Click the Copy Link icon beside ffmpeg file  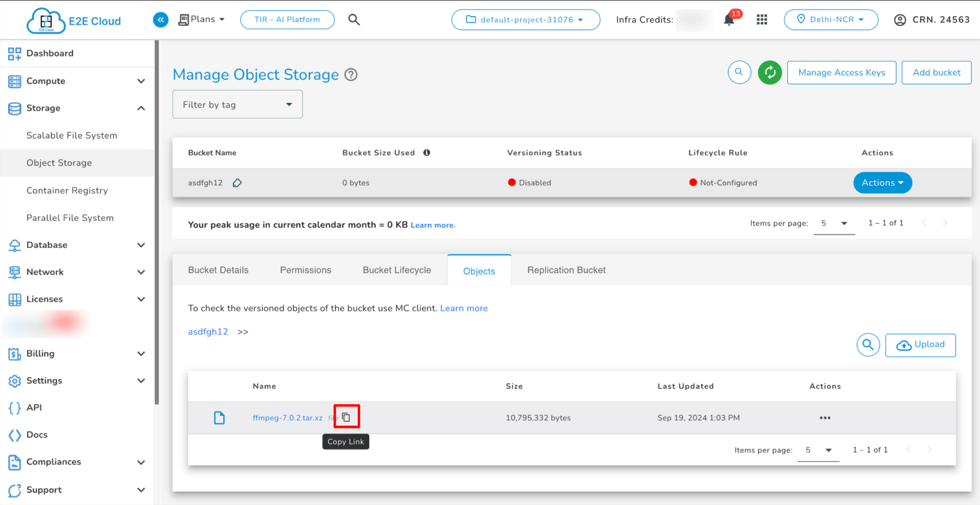click(346, 417)
